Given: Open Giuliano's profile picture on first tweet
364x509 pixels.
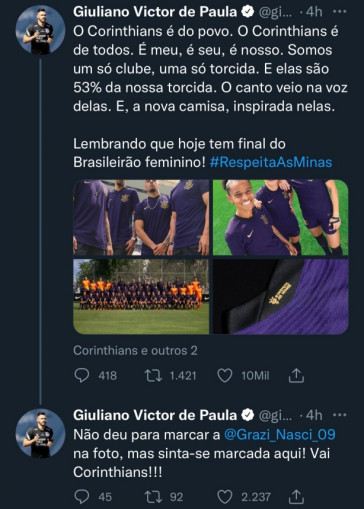Looking at the screenshot, I should point(40,30).
